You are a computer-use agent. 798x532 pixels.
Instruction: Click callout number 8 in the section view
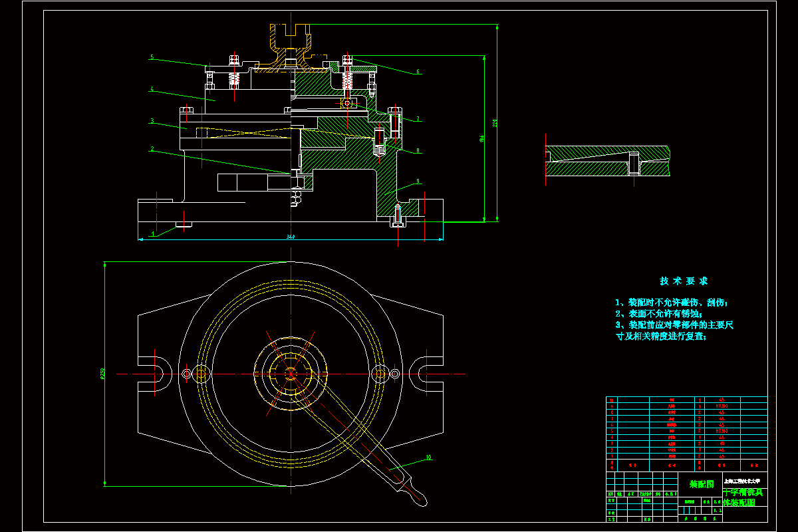tap(418, 151)
